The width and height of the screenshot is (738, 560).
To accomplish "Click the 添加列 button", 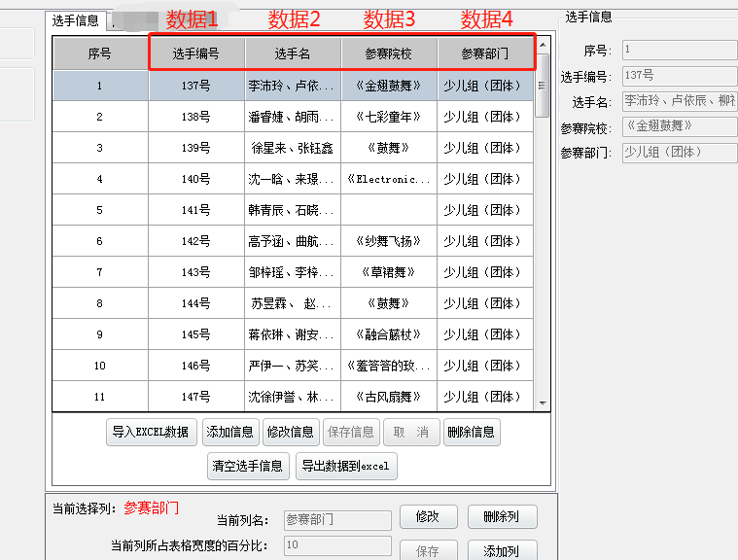I will (x=502, y=551).
